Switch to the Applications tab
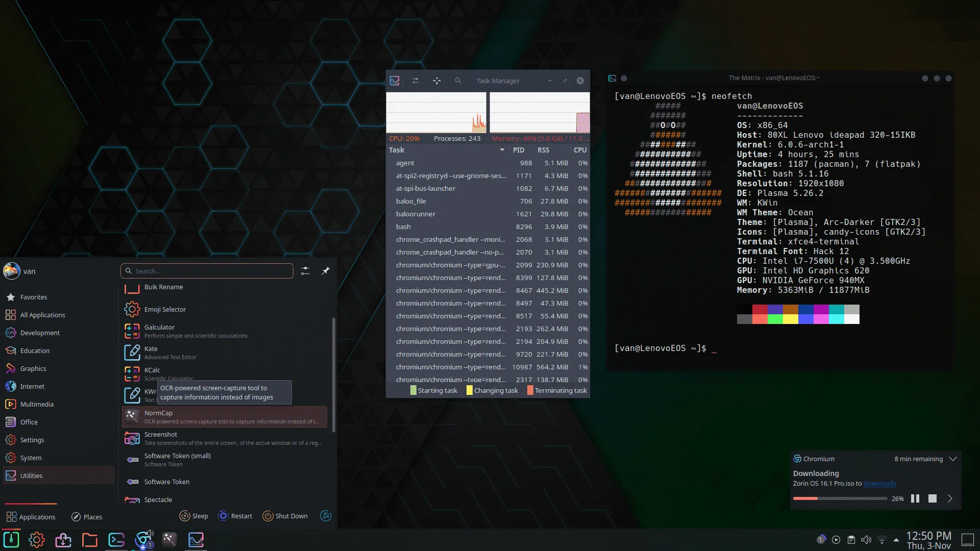This screenshot has width=980, height=551. click(x=31, y=517)
